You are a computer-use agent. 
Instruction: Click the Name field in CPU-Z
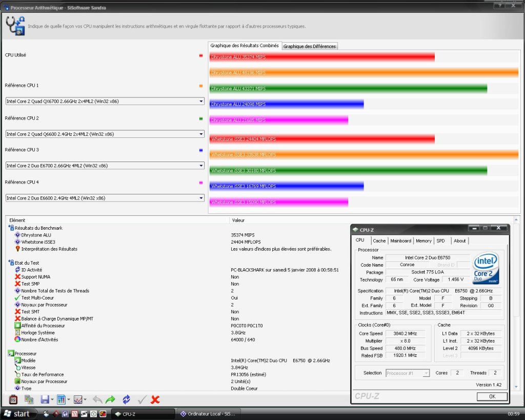coord(428,257)
